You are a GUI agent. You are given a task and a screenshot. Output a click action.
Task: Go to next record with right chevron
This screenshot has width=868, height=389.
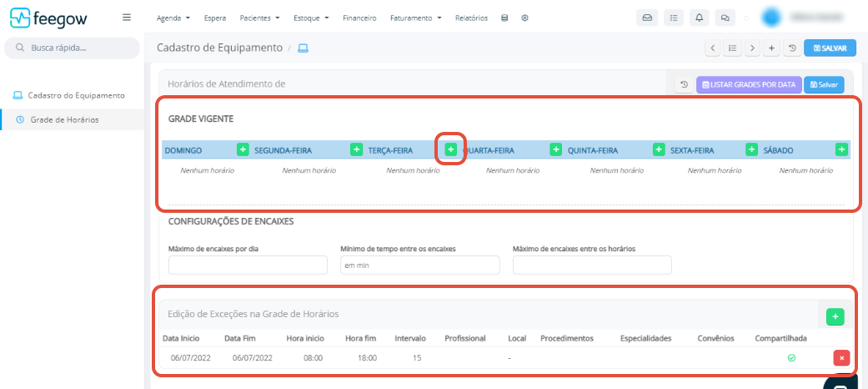[x=752, y=48]
